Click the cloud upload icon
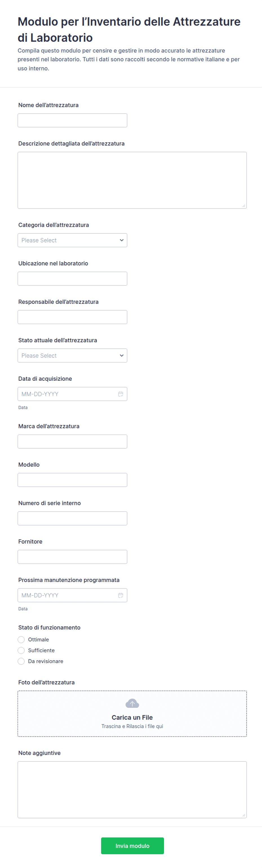The width and height of the screenshot is (262, 868). click(x=132, y=703)
